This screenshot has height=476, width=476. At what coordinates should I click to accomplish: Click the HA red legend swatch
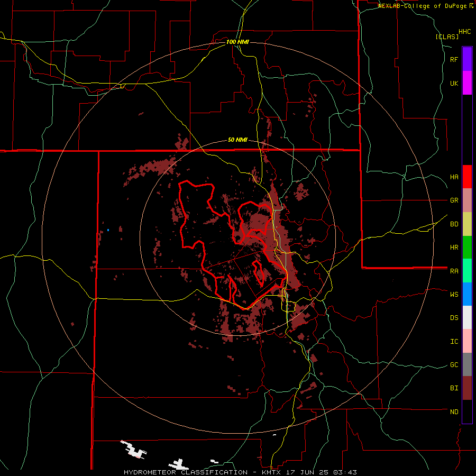click(467, 177)
